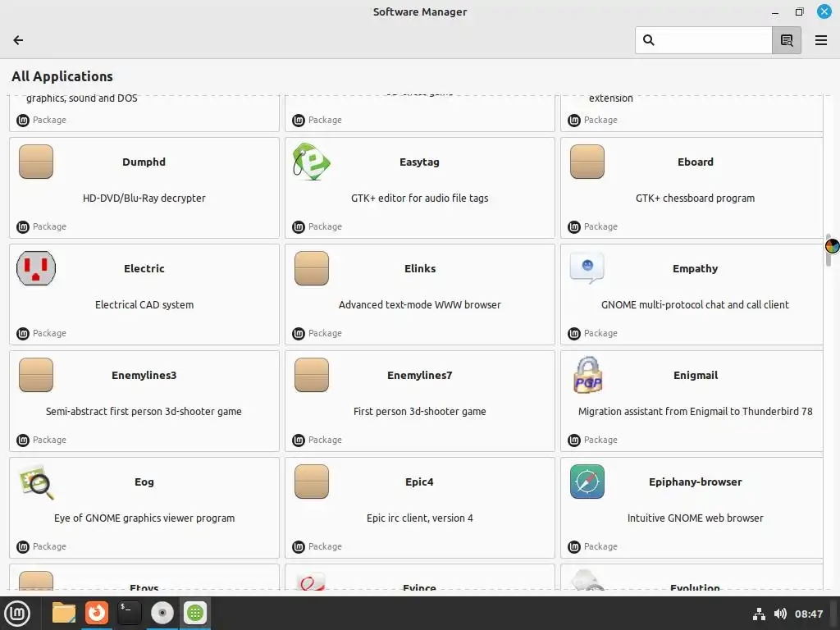Click the 'All Applications' heading
The height and width of the screenshot is (630, 840).
62,76
